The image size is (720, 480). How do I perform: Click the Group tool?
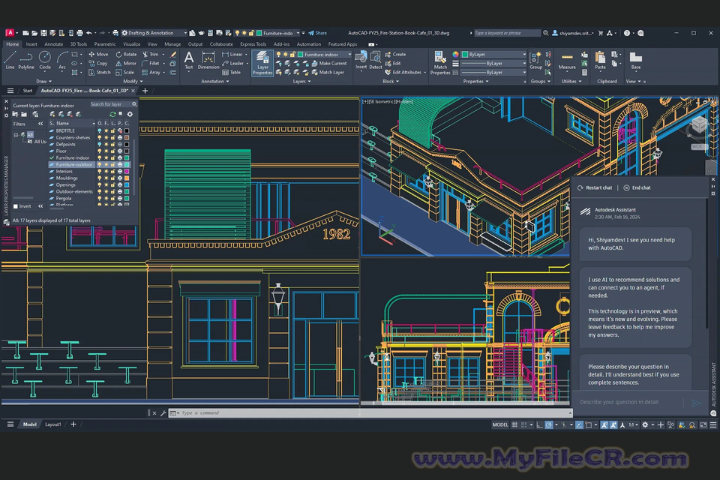click(x=535, y=61)
